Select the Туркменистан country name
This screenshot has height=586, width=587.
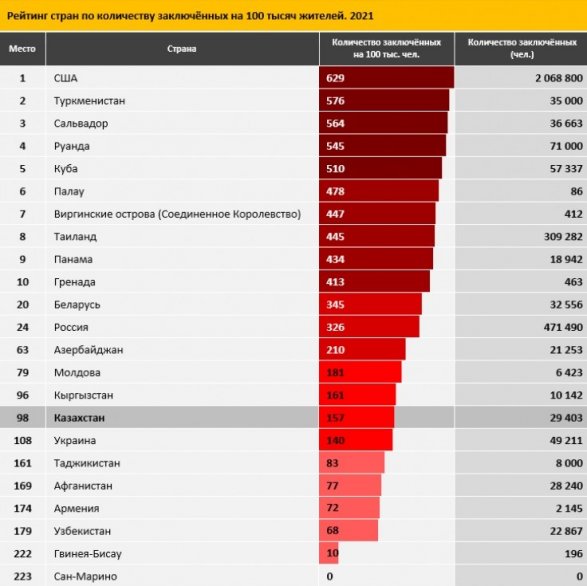(89, 101)
